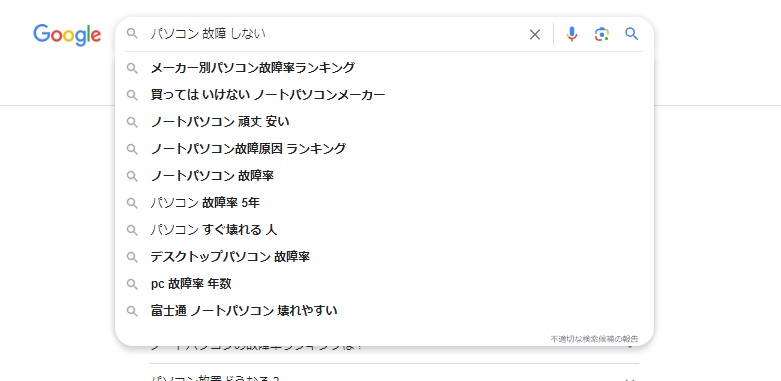Pick suggestion パソコン 故障率 5年
This screenshot has width=781, height=381.
pos(384,203)
